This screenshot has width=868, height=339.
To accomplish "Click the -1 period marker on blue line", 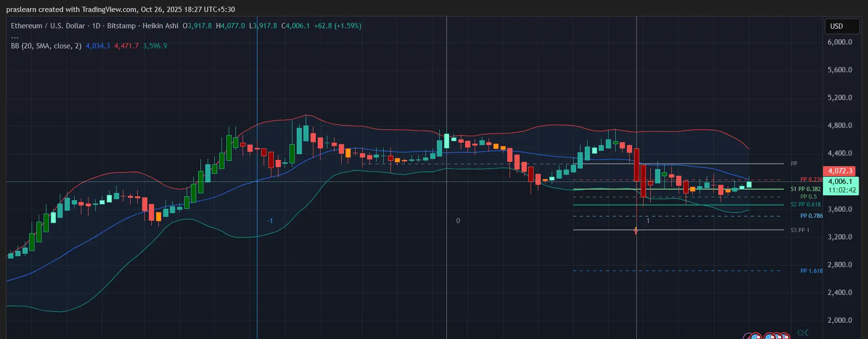I will (x=270, y=221).
